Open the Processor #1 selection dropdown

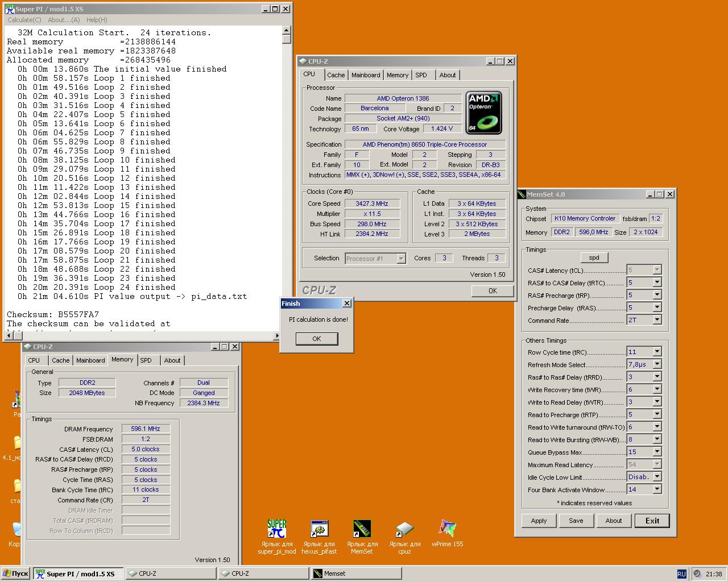[401, 259]
